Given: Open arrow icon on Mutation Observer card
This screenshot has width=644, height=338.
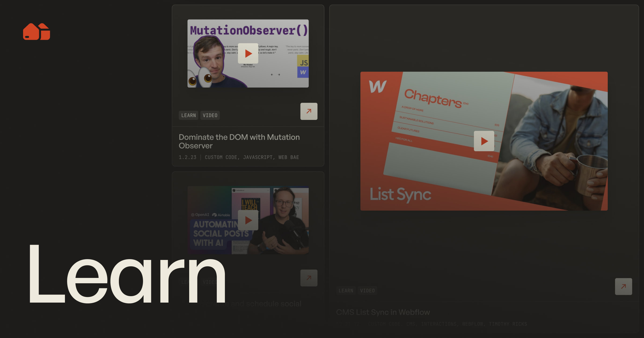Looking at the screenshot, I should (x=309, y=111).
